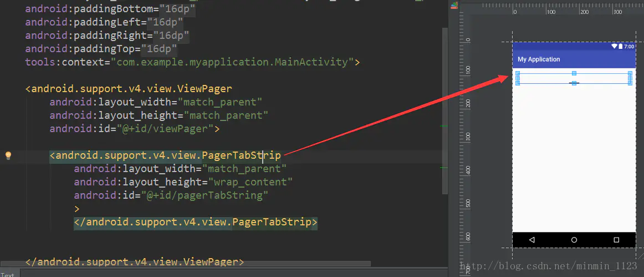Tap the Back triangle in preview navigation bar
Screen dimensions: 644x277
point(532,240)
